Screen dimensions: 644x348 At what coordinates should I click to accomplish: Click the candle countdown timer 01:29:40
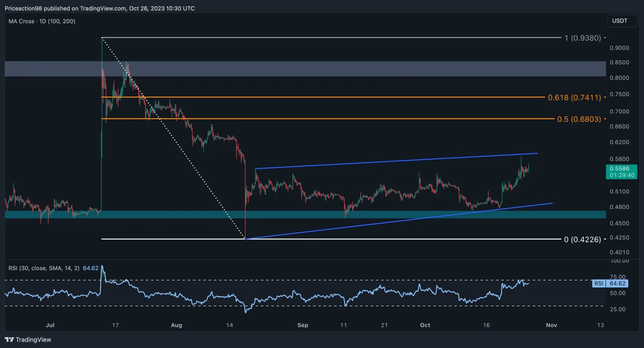coord(622,175)
